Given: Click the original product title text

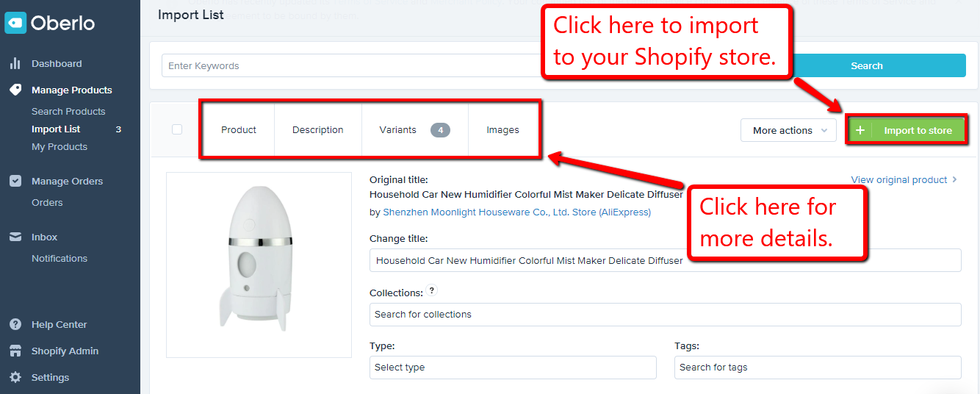Looking at the screenshot, I should tap(526, 195).
